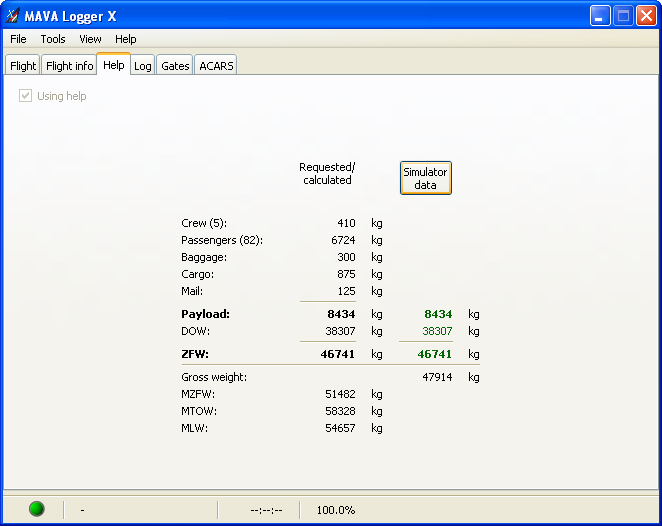Switch to the Flight info tab
The image size is (662, 526).
coord(69,66)
